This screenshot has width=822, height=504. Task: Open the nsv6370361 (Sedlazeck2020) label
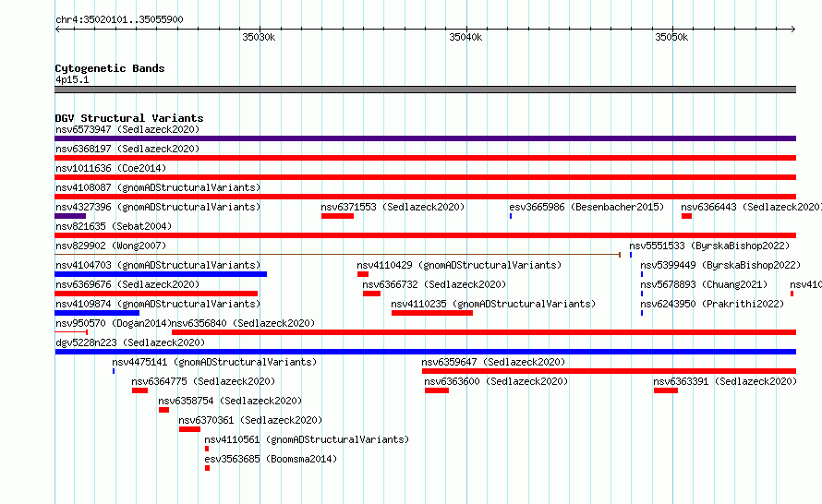pos(250,420)
